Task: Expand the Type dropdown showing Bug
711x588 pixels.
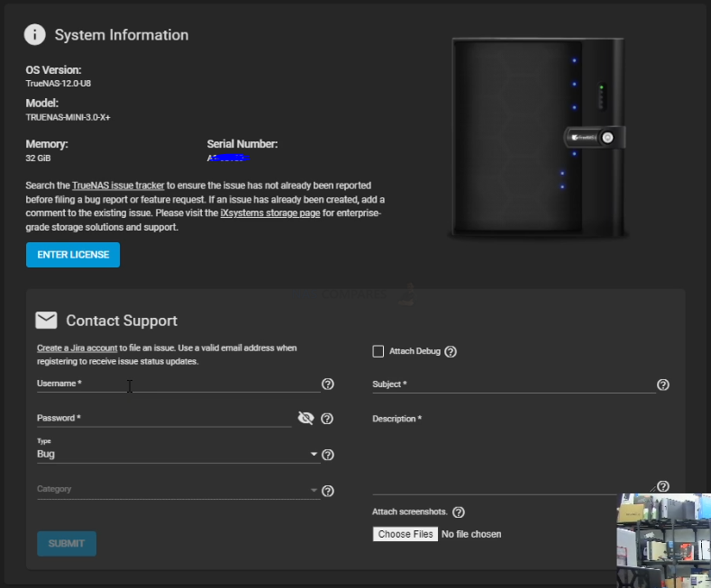Action: pos(178,454)
